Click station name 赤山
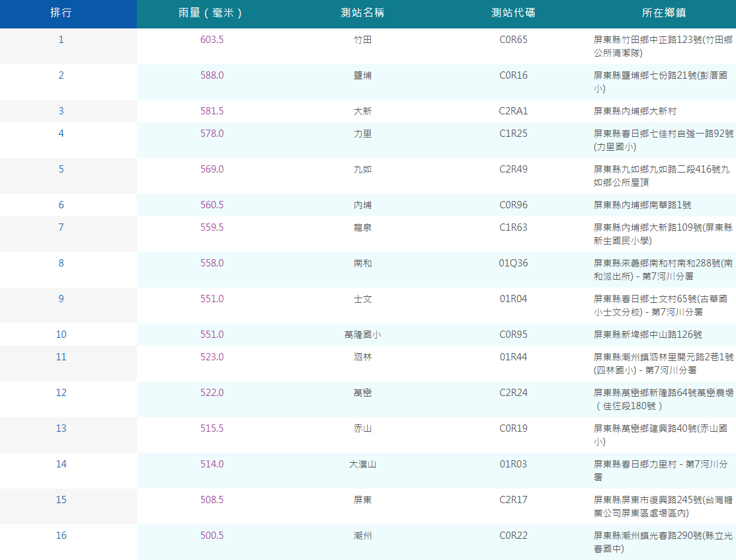 click(362, 428)
